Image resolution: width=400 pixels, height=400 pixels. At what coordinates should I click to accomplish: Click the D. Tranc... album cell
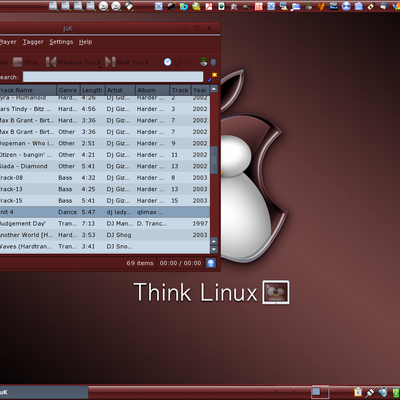pos(152,223)
